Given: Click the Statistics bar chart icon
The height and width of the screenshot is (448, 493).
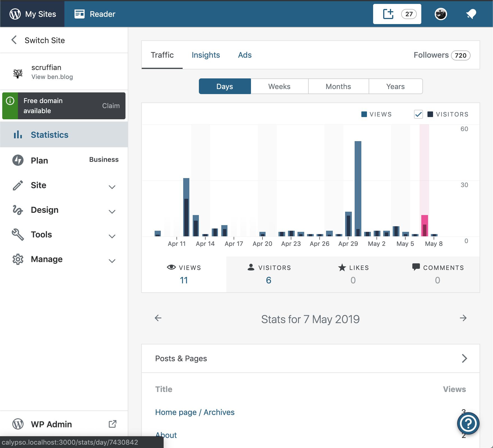Looking at the screenshot, I should (18, 135).
